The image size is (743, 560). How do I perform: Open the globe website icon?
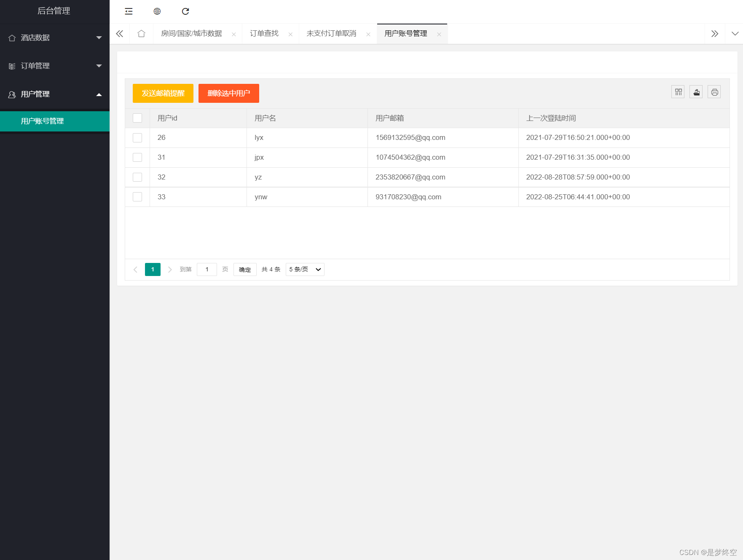[x=157, y=11]
